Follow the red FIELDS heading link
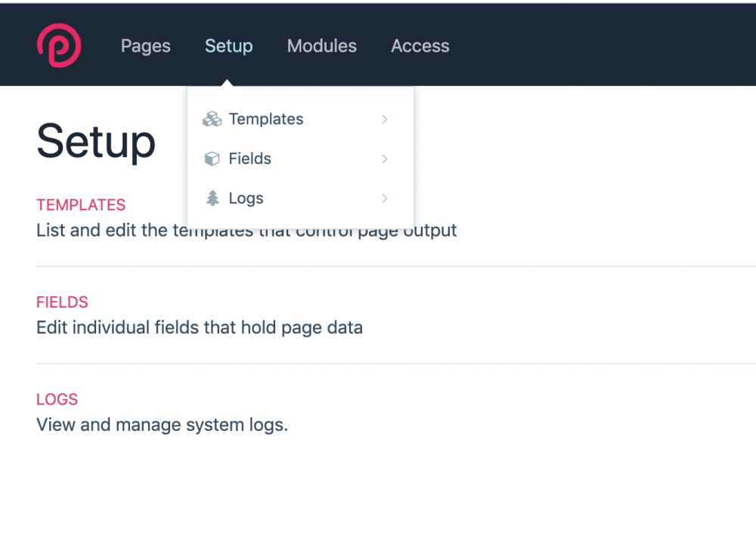Image resolution: width=756 pixels, height=536 pixels. (x=62, y=302)
